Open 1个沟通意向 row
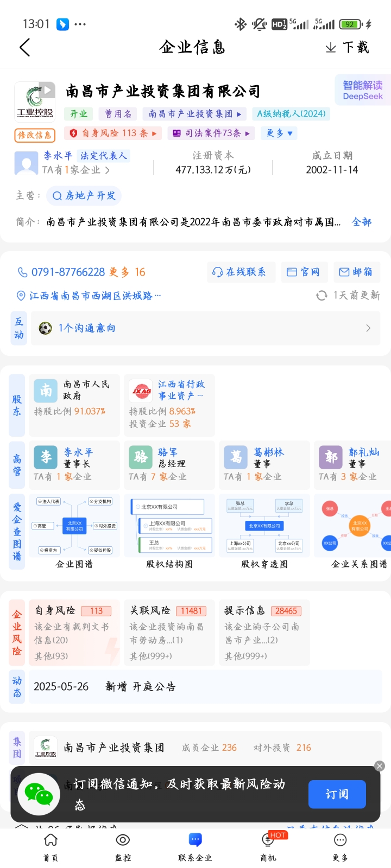Viewport: 391px width, 868px height. (206, 328)
